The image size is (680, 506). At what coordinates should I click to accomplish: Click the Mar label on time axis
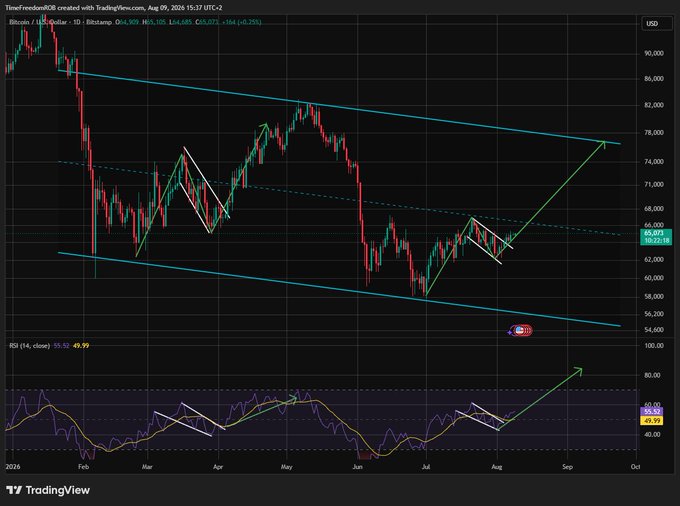pos(147,467)
